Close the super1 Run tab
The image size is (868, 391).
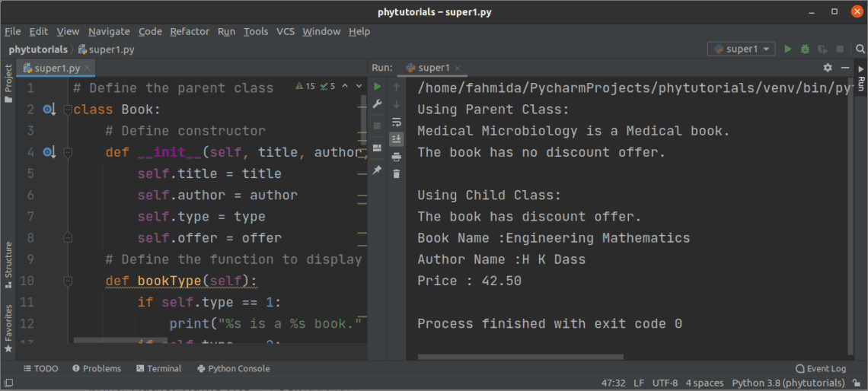point(458,68)
